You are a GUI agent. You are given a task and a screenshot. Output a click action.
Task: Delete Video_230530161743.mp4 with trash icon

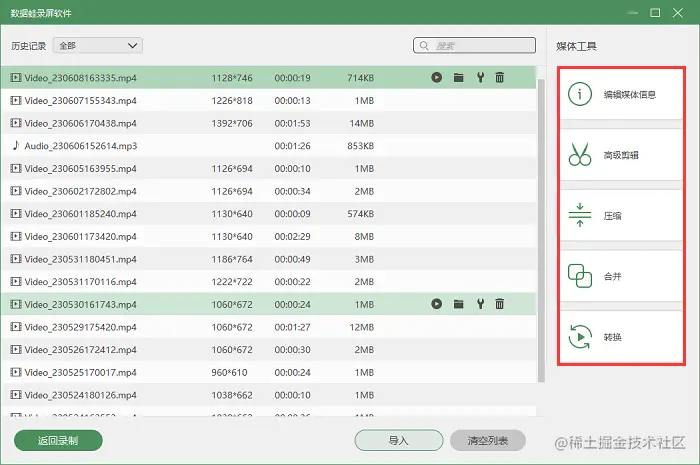(x=500, y=304)
